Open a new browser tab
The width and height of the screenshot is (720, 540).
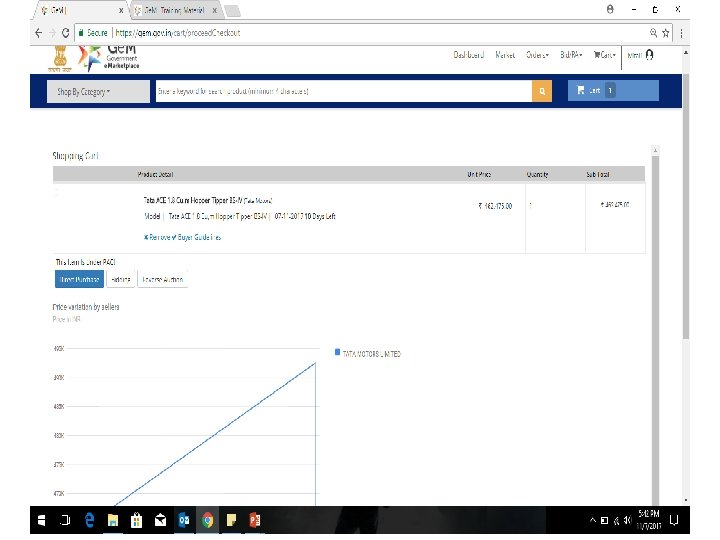233,11
